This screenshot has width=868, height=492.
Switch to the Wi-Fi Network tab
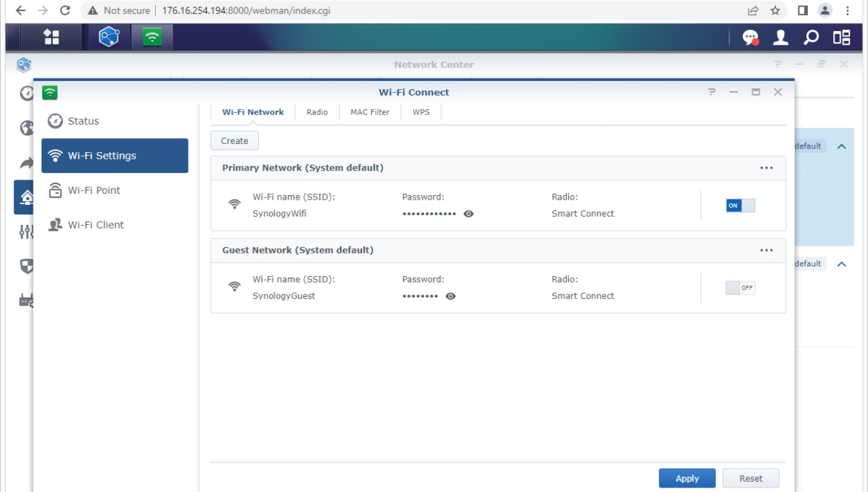coord(253,112)
